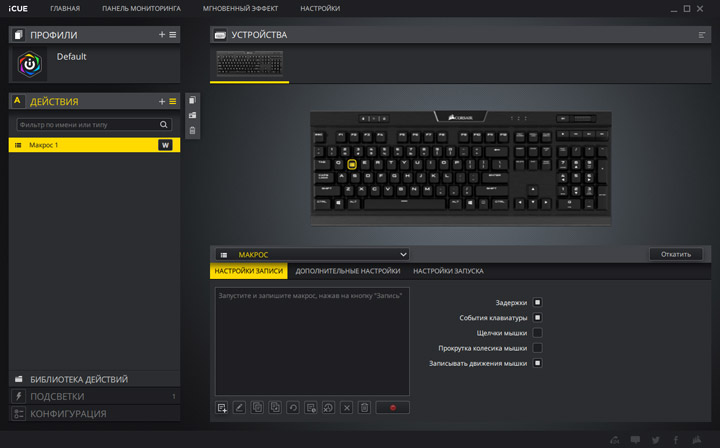The height and width of the screenshot is (448, 720).
Task: Select the Default profile entry
Action: 94,64
